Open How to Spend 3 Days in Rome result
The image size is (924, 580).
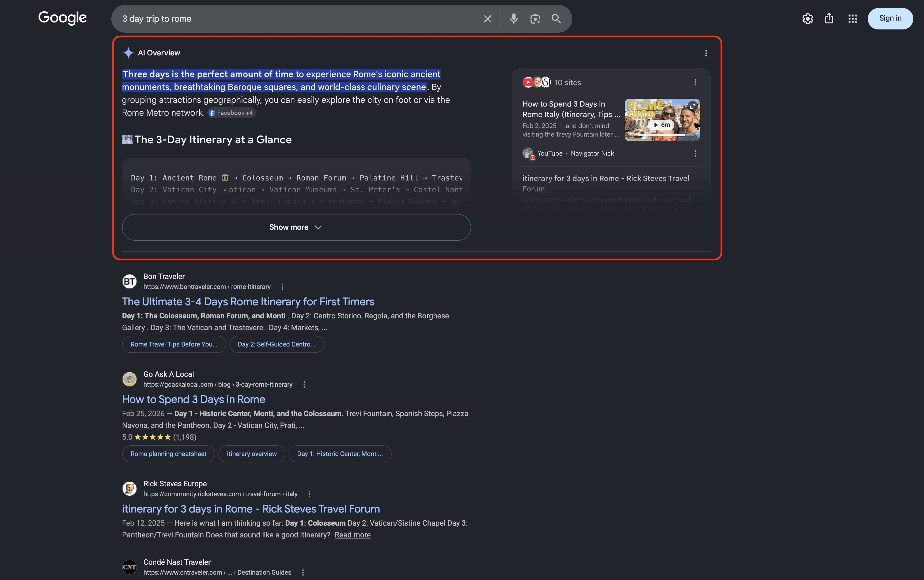tap(194, 399)
